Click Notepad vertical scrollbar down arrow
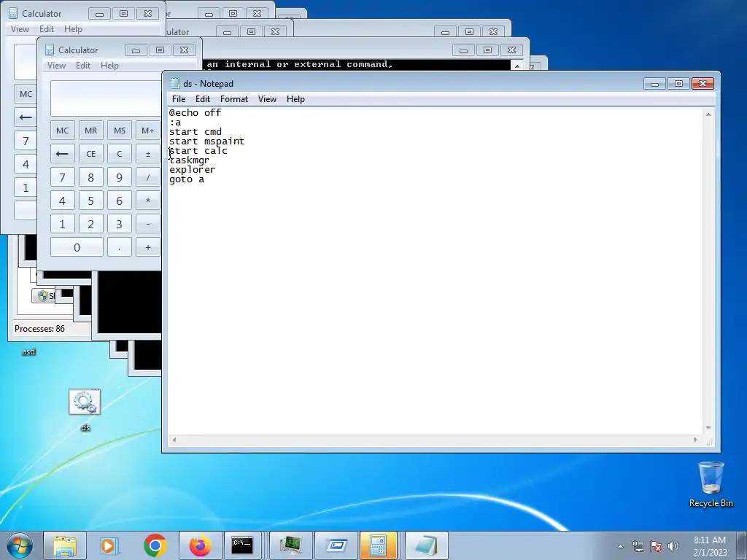 pyautogui.click(x=708, y=428)
